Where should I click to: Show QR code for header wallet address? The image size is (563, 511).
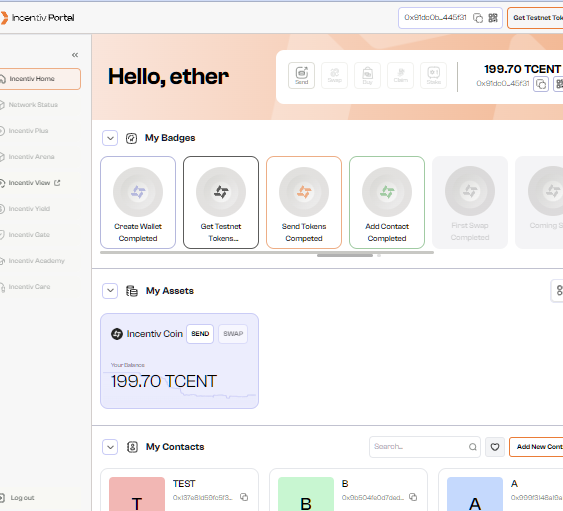point(493,18)
